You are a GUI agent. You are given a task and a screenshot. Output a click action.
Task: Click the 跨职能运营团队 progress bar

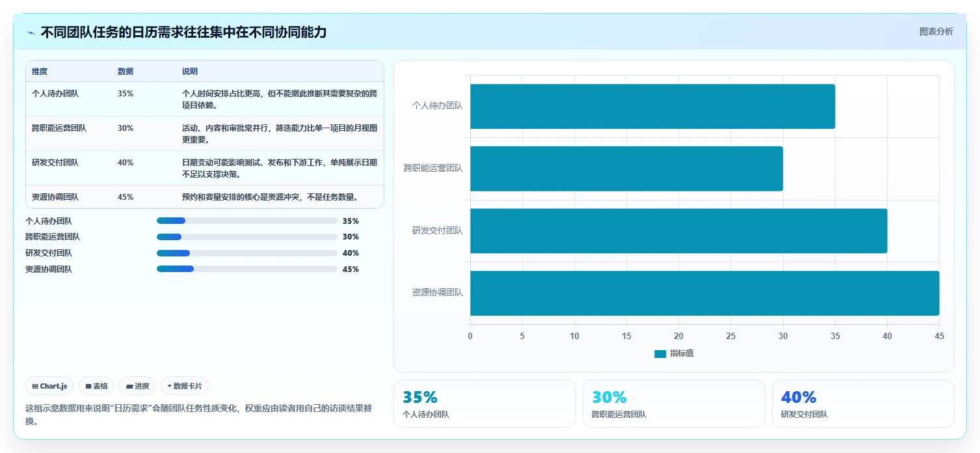pos(247,237)
